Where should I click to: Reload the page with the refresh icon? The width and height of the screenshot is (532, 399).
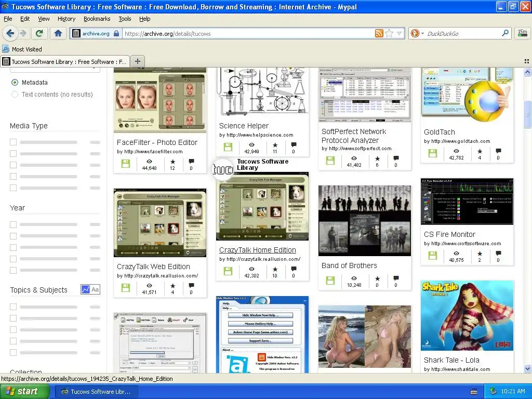39,33
